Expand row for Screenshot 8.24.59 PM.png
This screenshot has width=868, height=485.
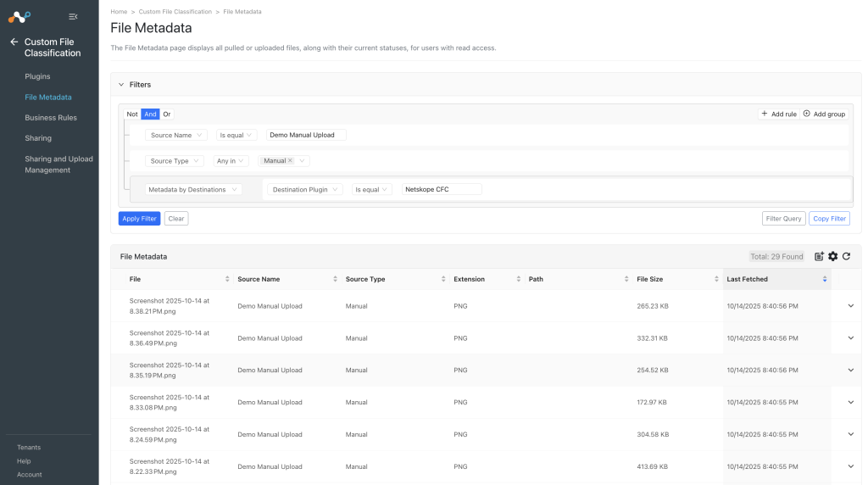pos(851,434)
